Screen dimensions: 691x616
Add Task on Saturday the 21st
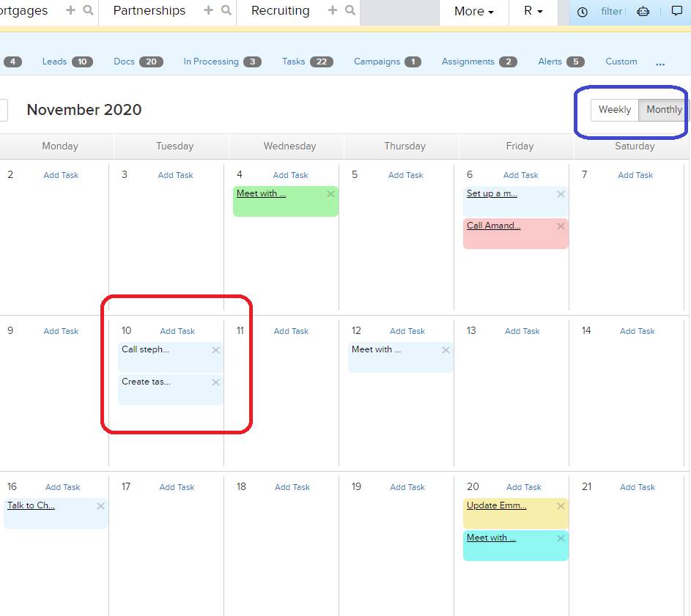(x=638, y=487)
